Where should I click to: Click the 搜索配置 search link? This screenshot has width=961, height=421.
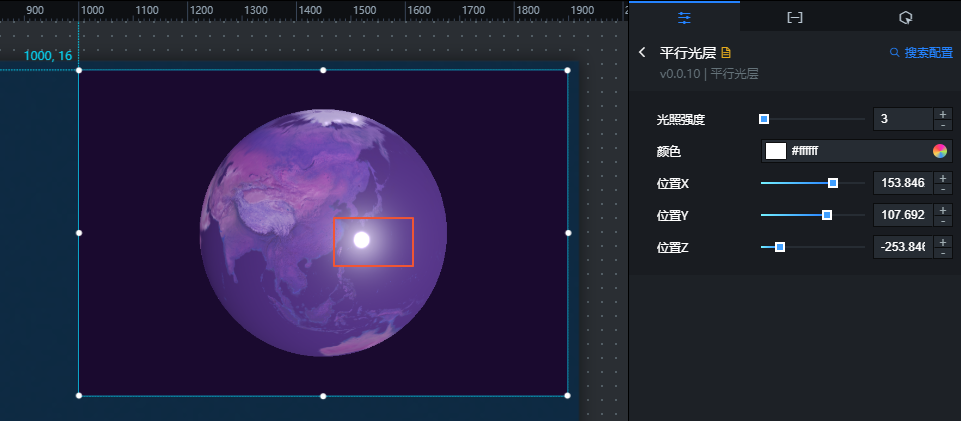(x=921, y=53)
